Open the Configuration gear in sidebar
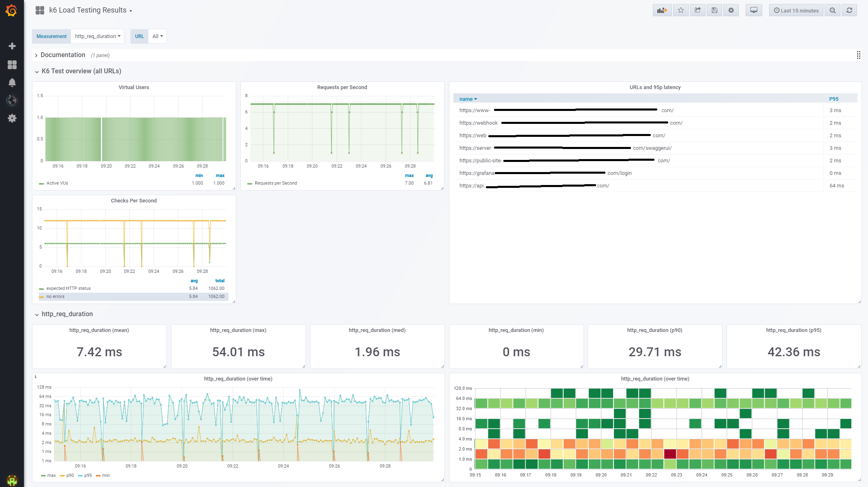Viewport: 868px width, 487px height. point(12,118)
